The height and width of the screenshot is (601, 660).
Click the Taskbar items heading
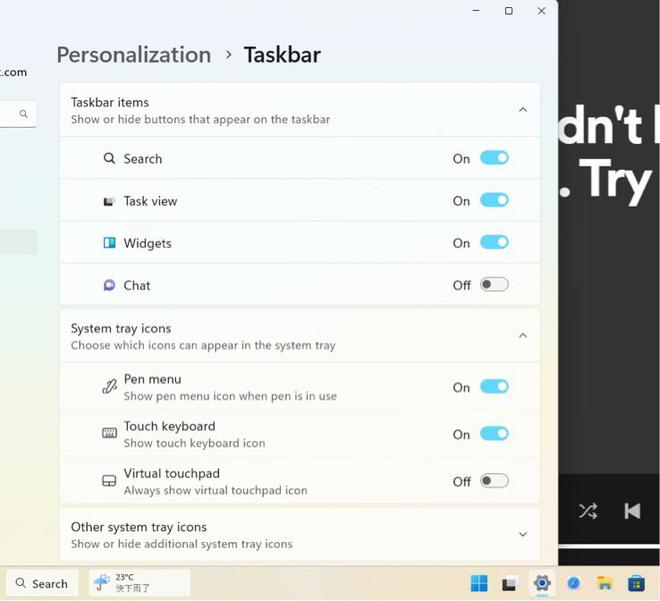click(110, 102)
